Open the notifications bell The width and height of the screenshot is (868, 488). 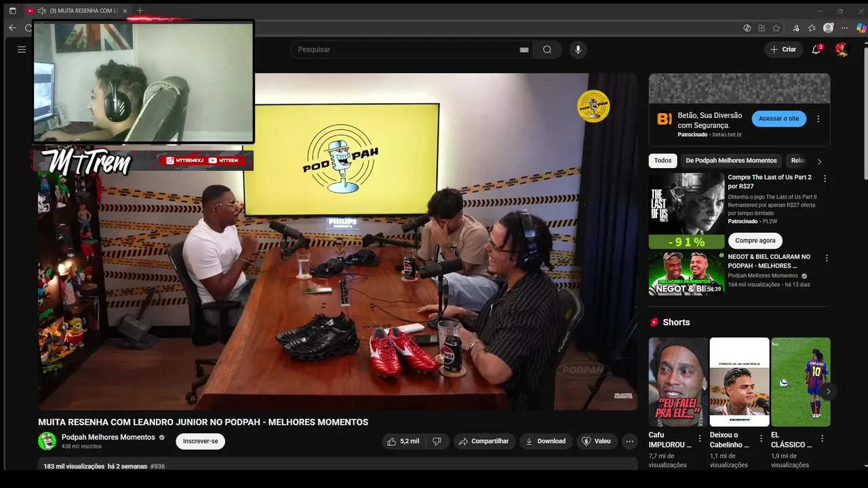click(816, 49)
